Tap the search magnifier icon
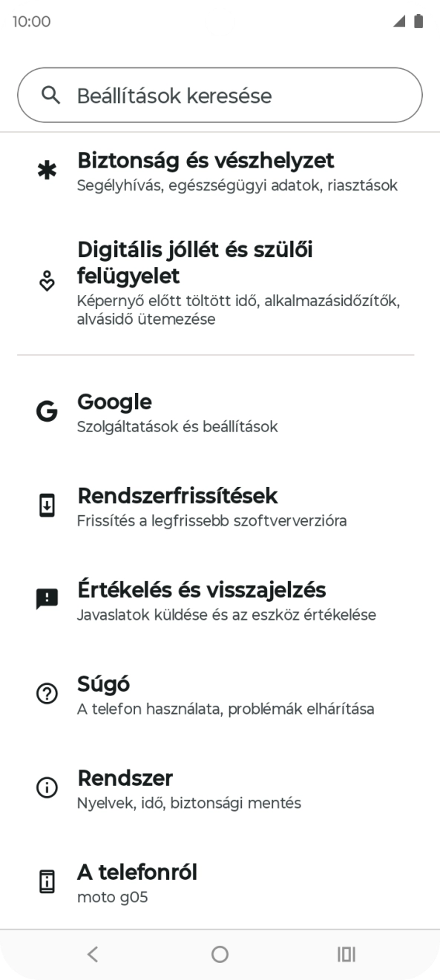This screenshot has width=440, height=980. click(x=49, y=95)
